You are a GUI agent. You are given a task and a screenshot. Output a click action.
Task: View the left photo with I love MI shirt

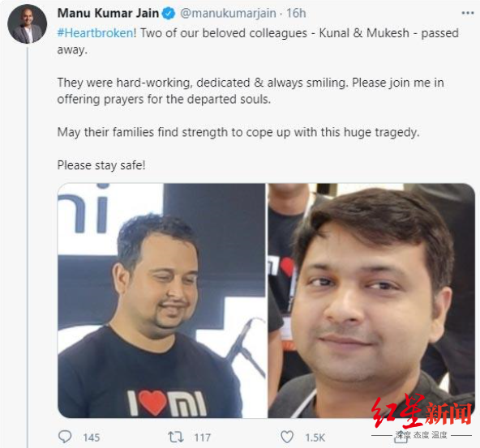click(161, 301)
